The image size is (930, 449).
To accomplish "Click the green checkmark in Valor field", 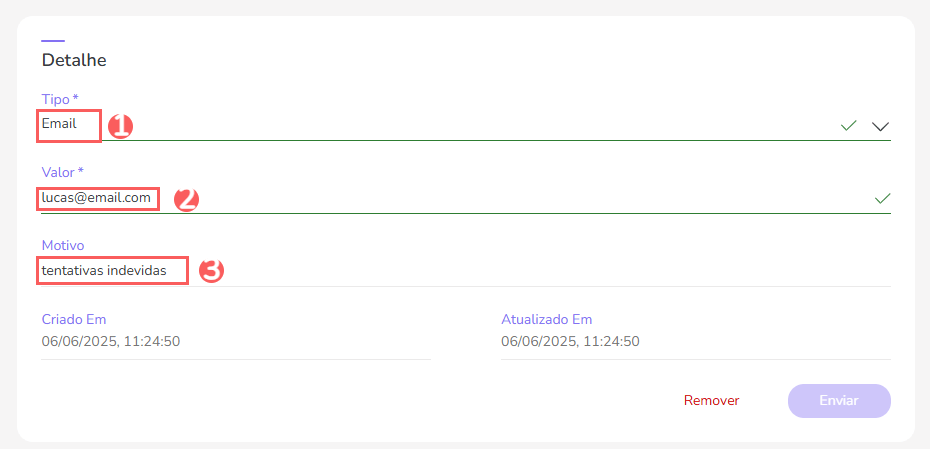I will point(882,198).
